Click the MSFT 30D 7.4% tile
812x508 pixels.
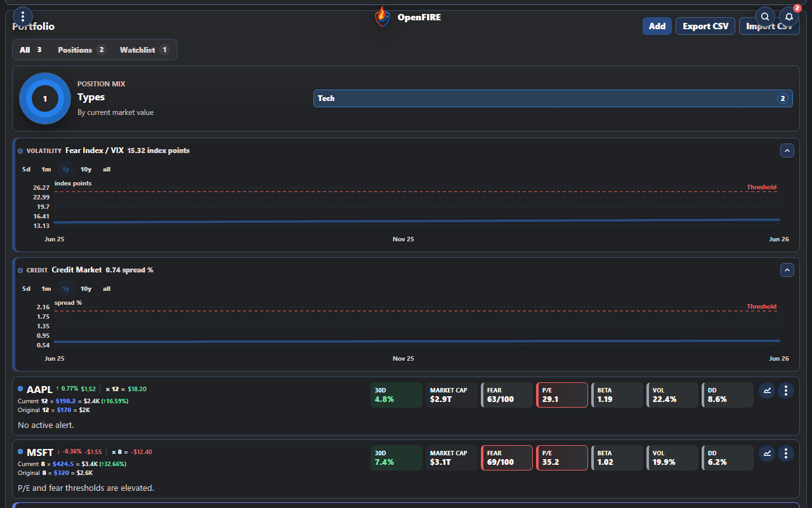[396, 458]
